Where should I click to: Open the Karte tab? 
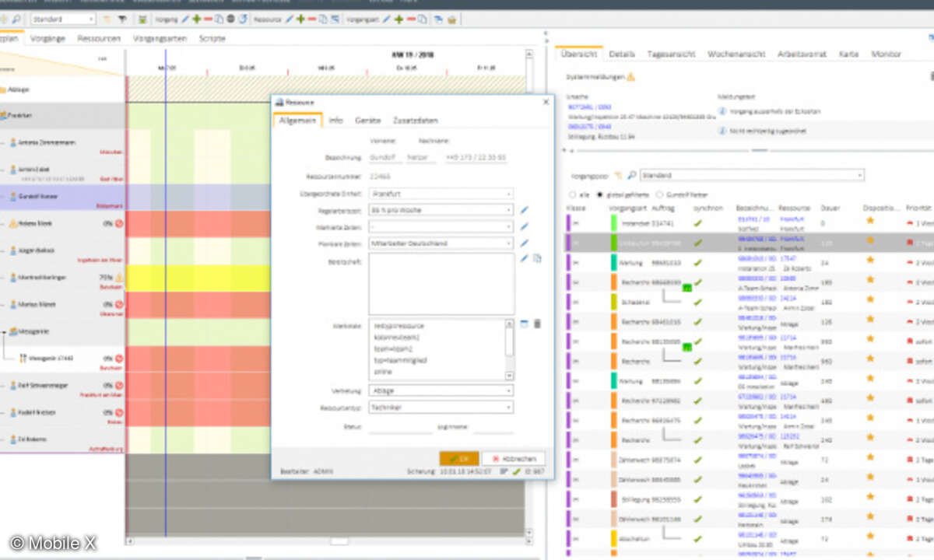(849, 54)
